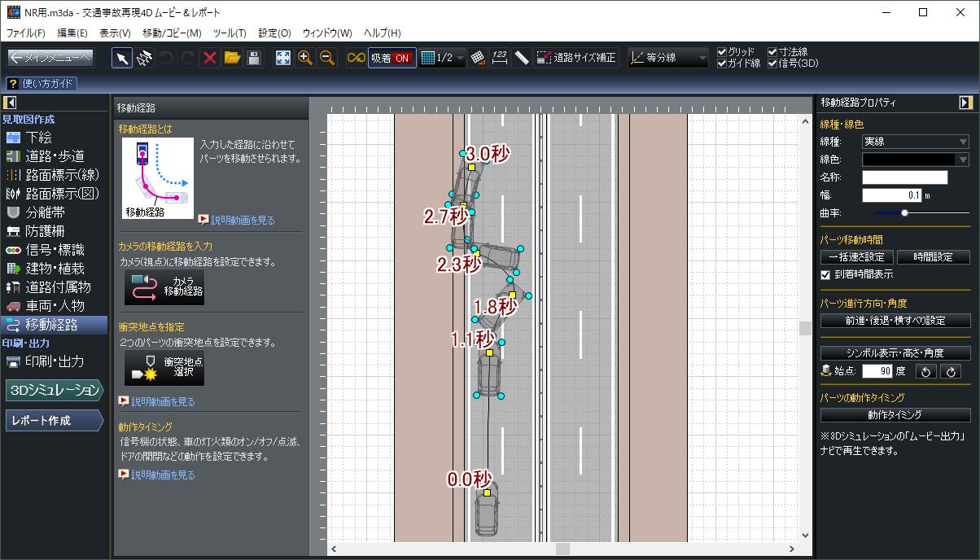980x560 pixels.
Task: Open the 線種 dropdown showing 実線
Action: (x=915, y=142)
